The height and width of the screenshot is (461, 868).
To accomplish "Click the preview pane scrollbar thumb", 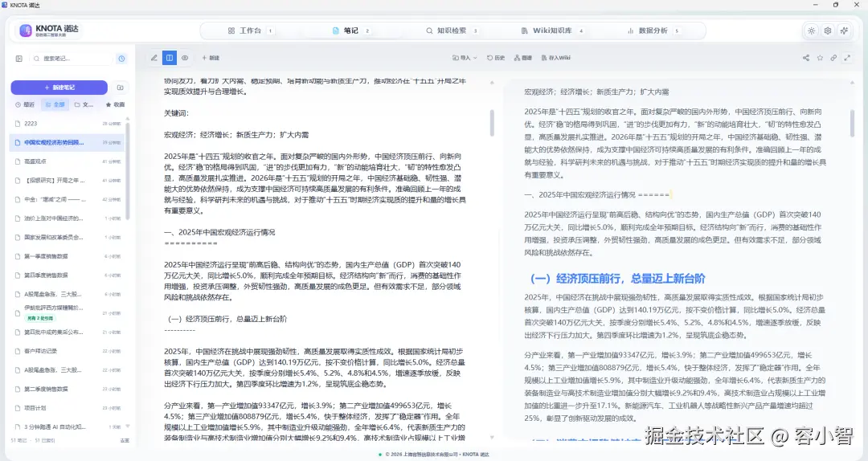I will click(852, 123).
